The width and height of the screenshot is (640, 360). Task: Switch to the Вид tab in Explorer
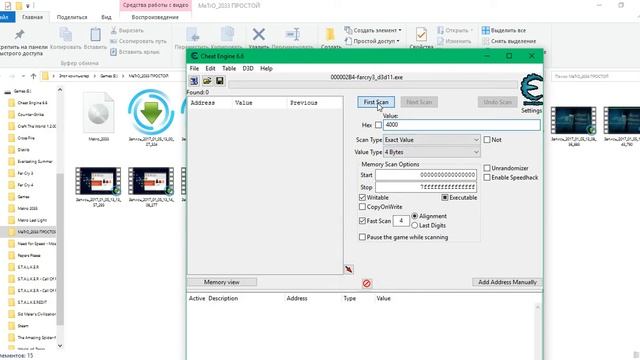point(106,17)
